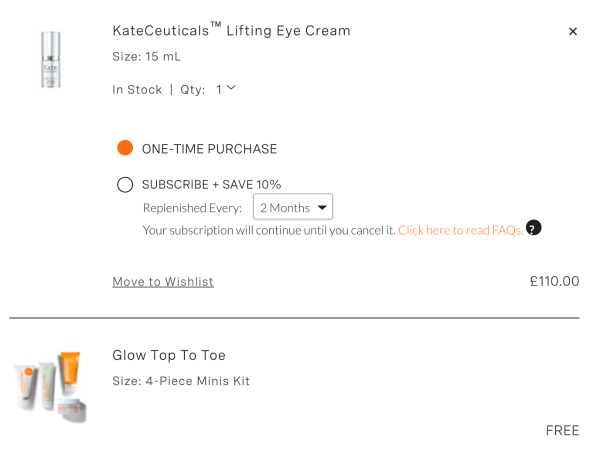Open the 'Click here to read FAQs' link

click(459, 230)
